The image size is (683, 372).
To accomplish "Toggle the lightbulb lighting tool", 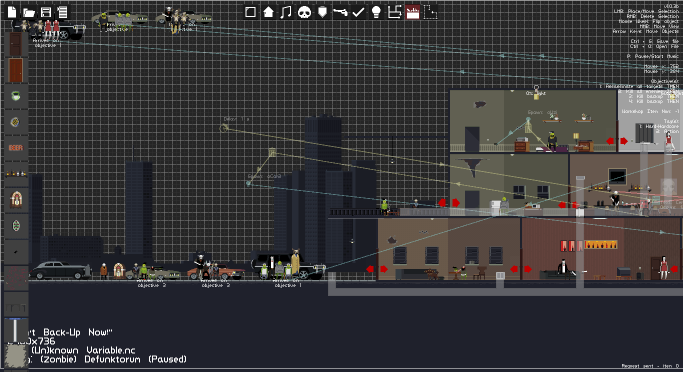I will [x=376, y=12].
